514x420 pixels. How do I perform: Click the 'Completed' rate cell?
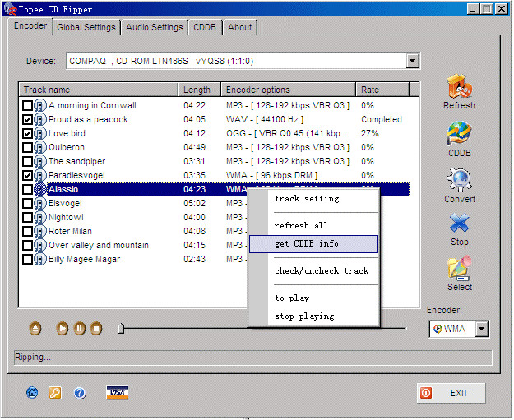[x=382, y=119]
